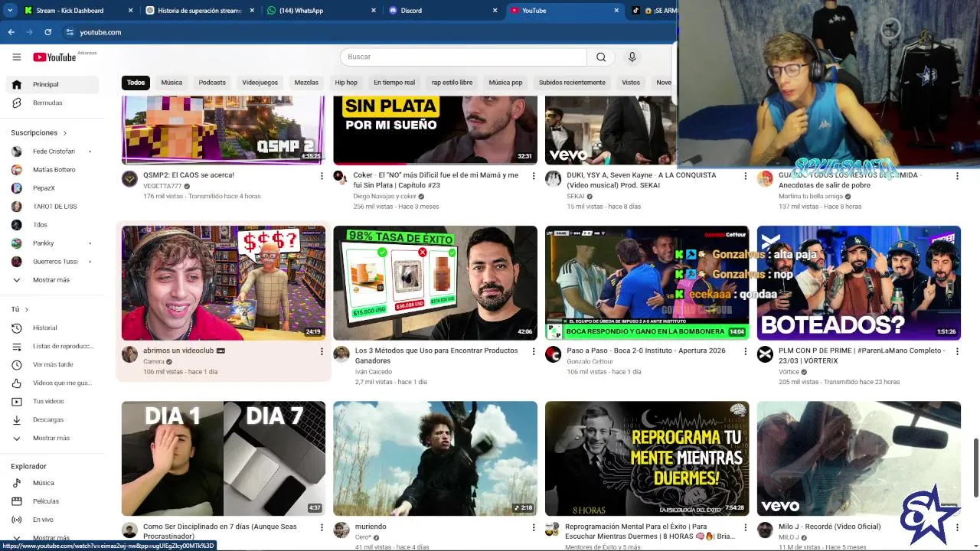Activate voice search microphone icon
This screenshot has width=980, height=551.
coord(632,57)
